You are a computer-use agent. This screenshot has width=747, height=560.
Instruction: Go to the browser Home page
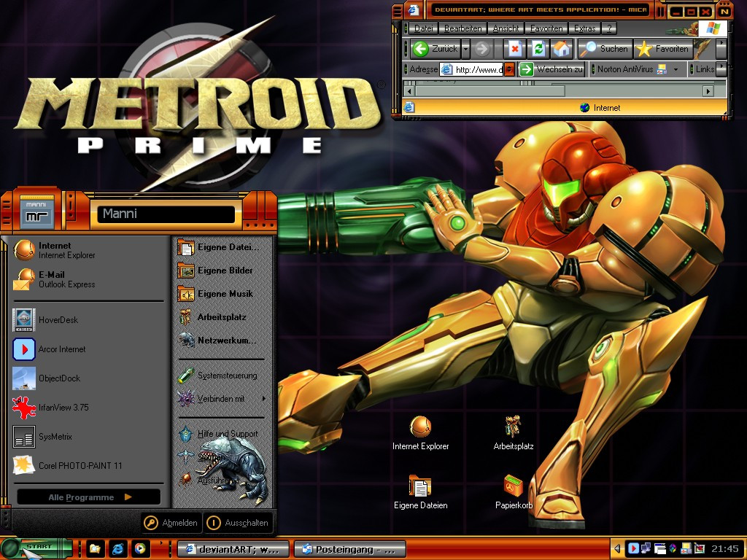pos(562,49)
